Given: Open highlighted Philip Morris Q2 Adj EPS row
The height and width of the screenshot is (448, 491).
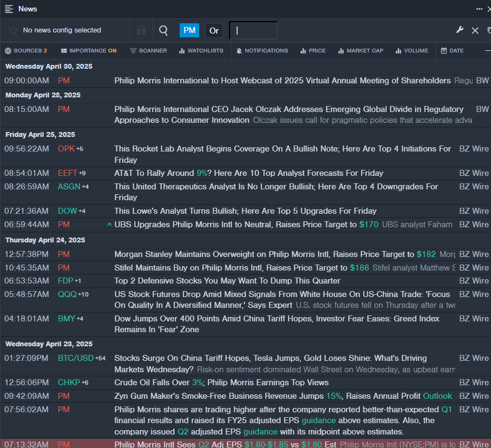Looking at the screenshot, I should coord(246,444).
